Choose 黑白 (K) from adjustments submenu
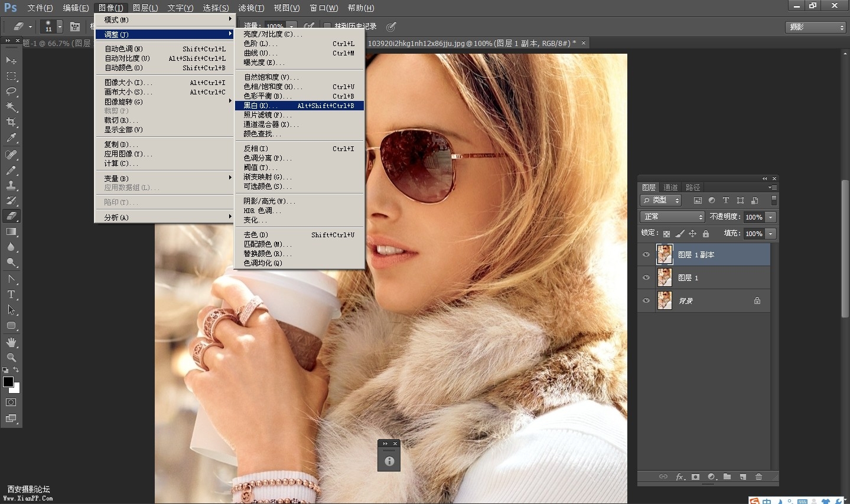Viewport: 850px width, 504px height. click(299, 106)
